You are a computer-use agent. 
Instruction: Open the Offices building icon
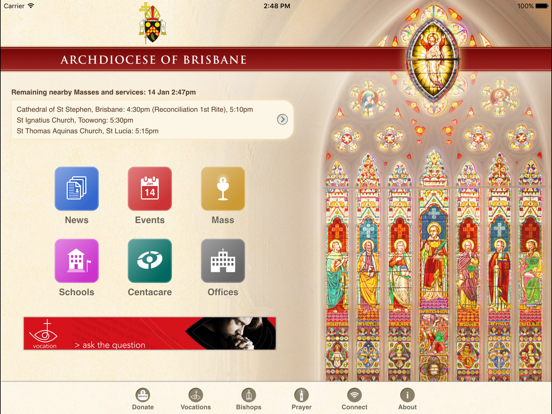click(223, 261)
